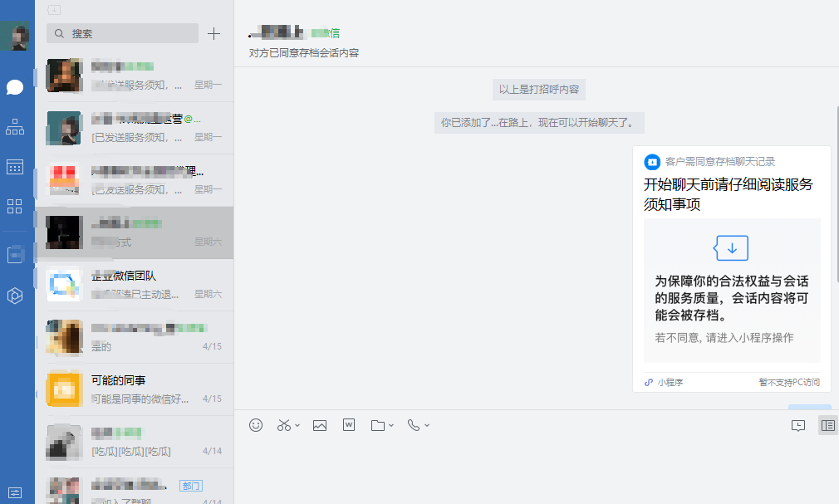Click the 以上是打招呼内容 notice
The height and width of the screenshot is (504, 839).
[x=539, y=90]
